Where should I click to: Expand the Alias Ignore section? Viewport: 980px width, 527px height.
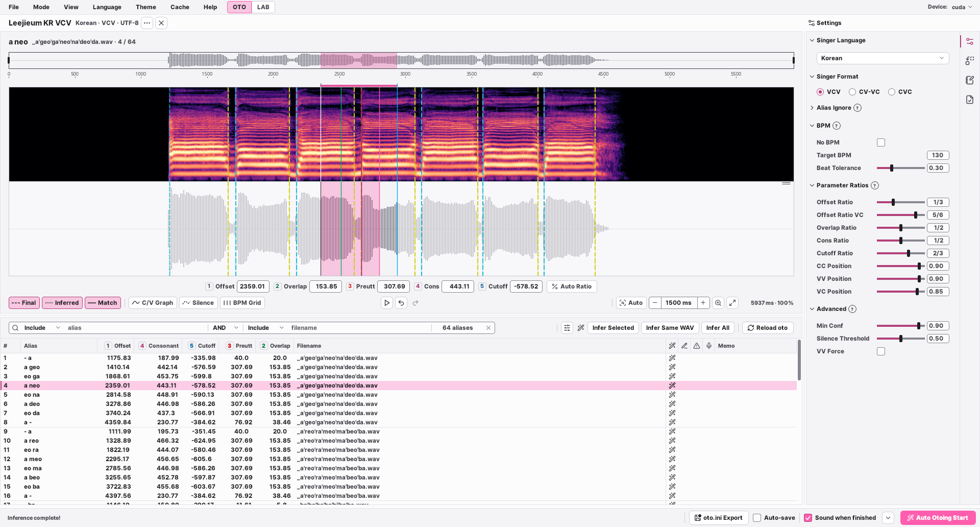point(812,108)
